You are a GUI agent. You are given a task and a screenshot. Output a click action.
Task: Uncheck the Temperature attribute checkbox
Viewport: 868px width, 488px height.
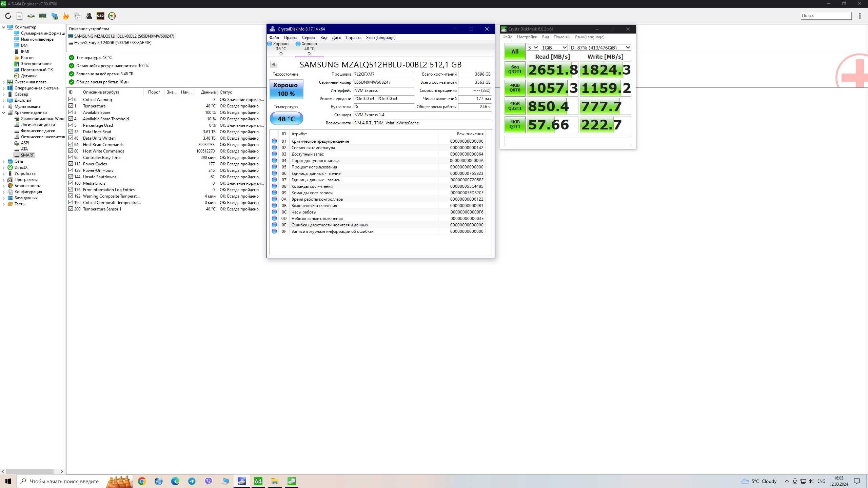71,106
